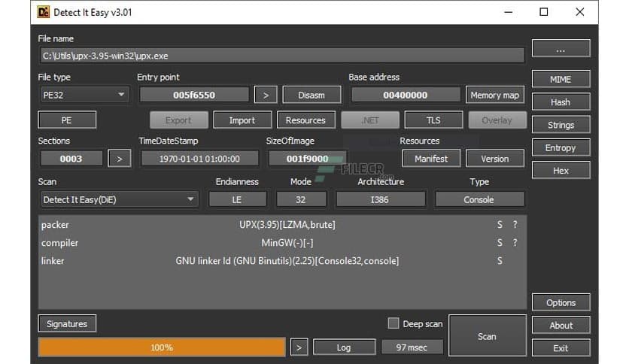Image resolution: width=629 pixels, height=364 pixels.
Task: Click the question mark on the packer row
Action: coord(515,225)
